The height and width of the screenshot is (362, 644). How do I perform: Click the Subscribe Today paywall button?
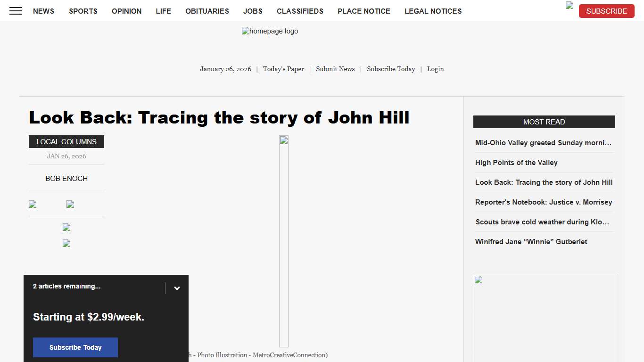[x=75, y=347]
